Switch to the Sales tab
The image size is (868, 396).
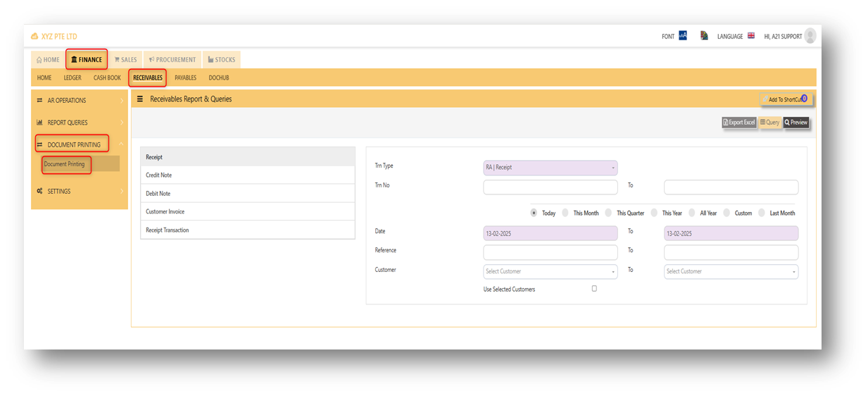pyautogui.click(x=126, y=60)
